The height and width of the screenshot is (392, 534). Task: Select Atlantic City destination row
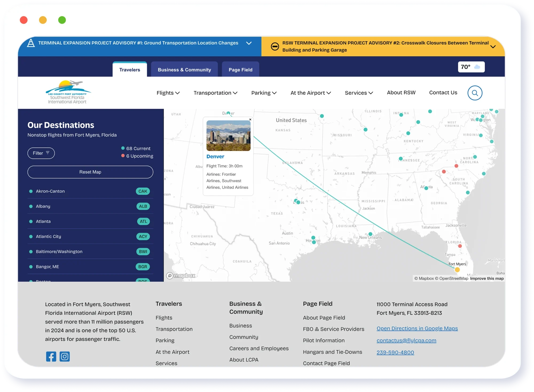pyautogui.click(x=90, y=236)
